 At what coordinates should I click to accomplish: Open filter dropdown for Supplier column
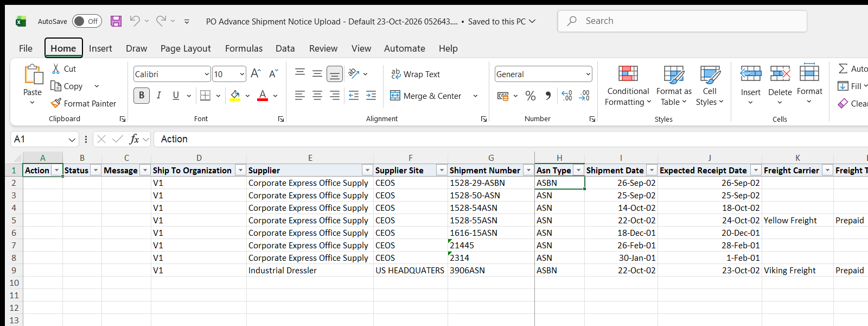367,171
